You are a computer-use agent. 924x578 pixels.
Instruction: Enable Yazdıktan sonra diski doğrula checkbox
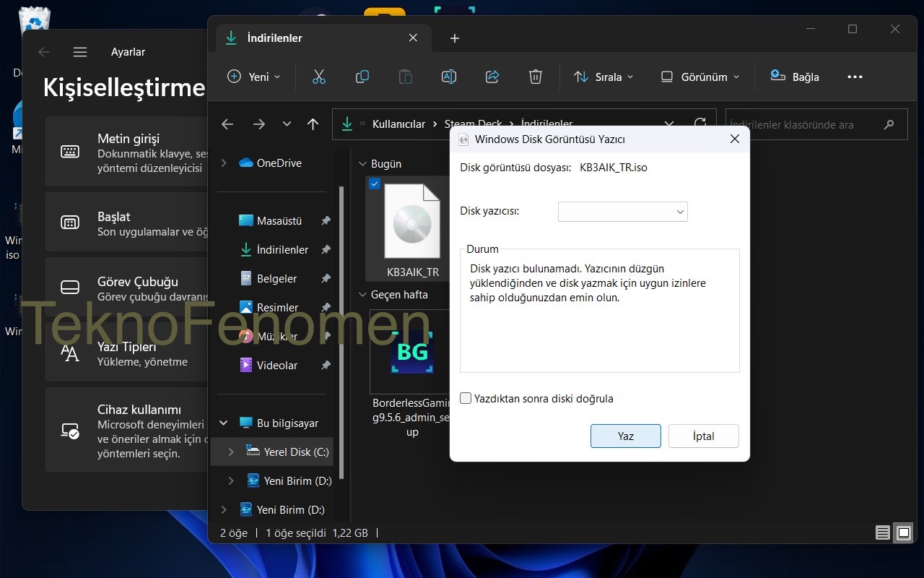coord(466,398)
